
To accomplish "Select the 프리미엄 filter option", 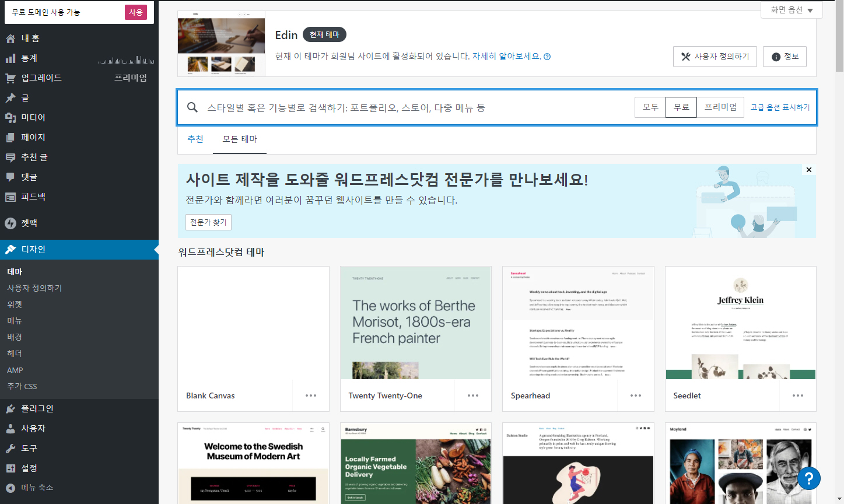I will tap(720, 107).
